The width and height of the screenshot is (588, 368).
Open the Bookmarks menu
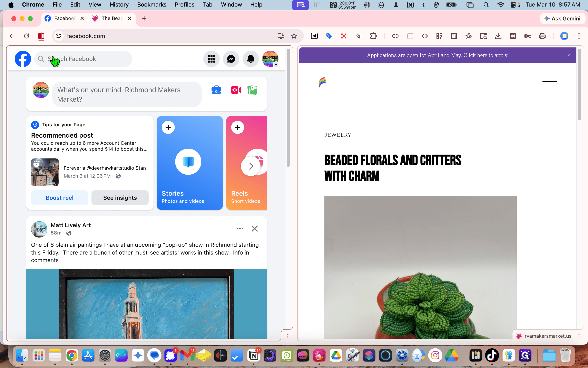pos(152,5)
